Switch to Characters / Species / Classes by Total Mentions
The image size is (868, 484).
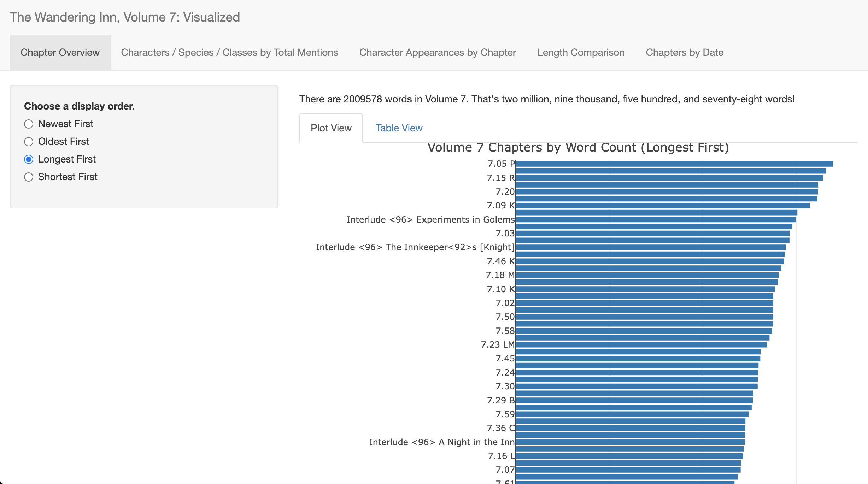(x=229, y=52)
